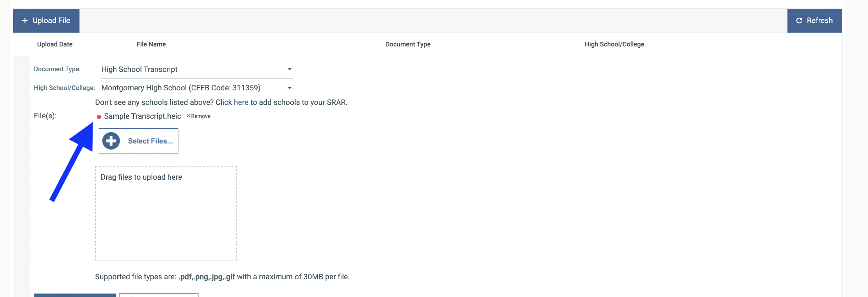Click the plus icon in Upload File
Screen dimensions: 868x297
[25, 21]
